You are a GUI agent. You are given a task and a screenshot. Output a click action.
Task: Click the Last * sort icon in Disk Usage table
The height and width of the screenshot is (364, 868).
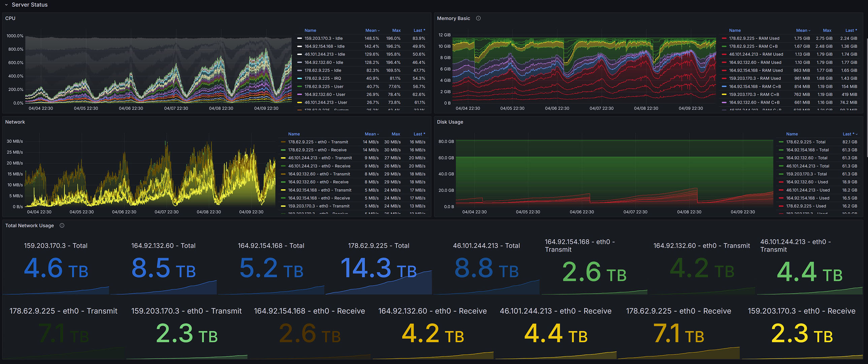[856, 134]
